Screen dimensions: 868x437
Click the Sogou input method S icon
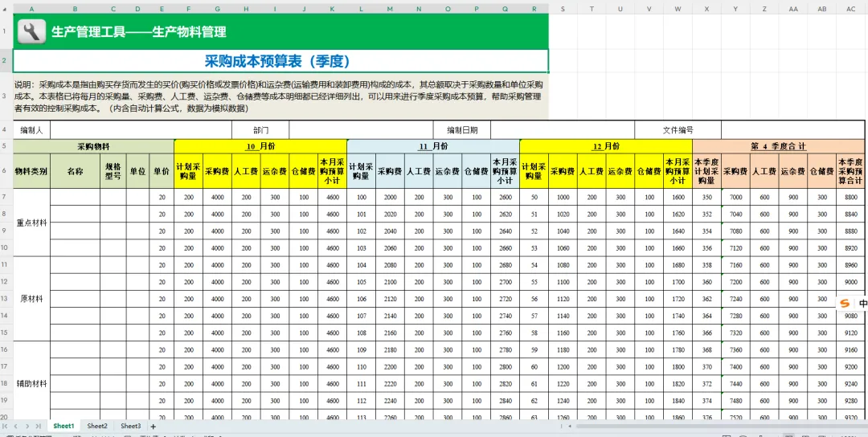845,304
